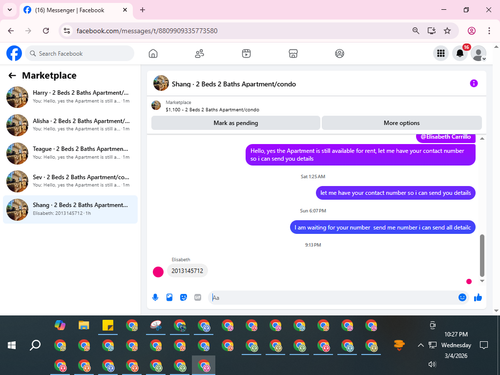This screenshot has height=375, width=500.
Task: Click the Marketplace listing $1,100 link
Action: tap(212, 110)
